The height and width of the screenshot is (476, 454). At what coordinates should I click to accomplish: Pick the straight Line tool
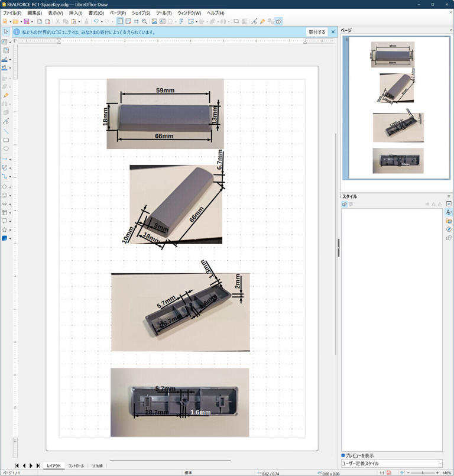(6, 131)
